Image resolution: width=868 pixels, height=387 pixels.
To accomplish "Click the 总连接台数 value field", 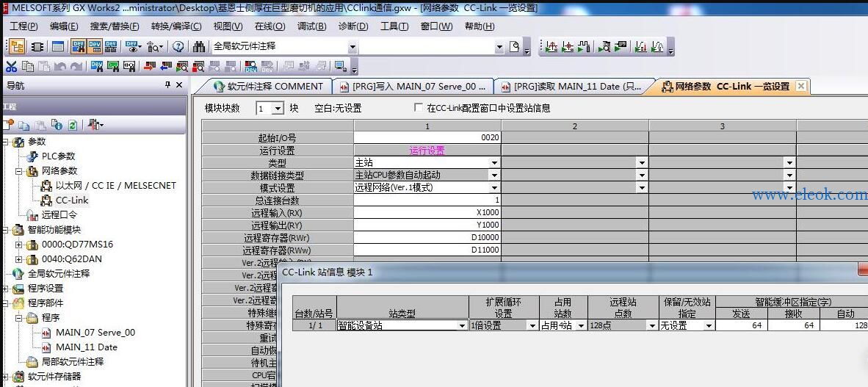I will tap(427, 200).
